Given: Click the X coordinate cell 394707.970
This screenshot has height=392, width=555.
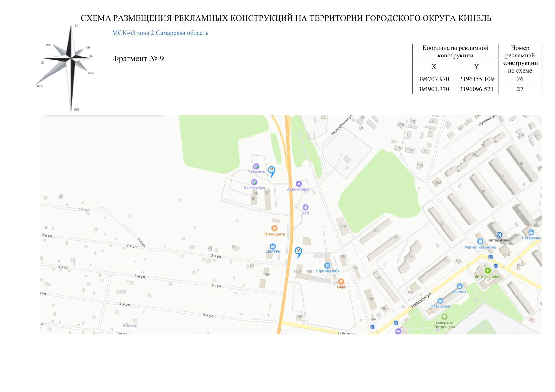Looking at the screenshot, I should [433, 79].
